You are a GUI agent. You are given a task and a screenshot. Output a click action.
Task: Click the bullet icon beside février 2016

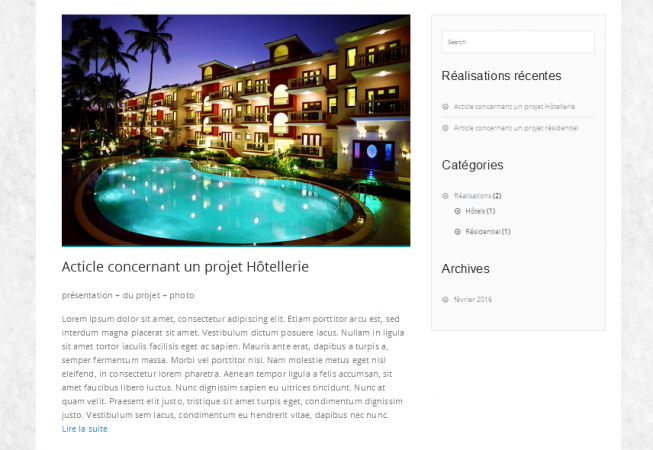(445, 299)
